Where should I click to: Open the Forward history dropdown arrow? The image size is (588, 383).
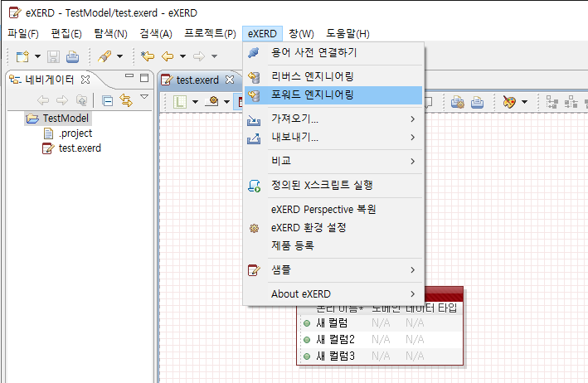214,56
